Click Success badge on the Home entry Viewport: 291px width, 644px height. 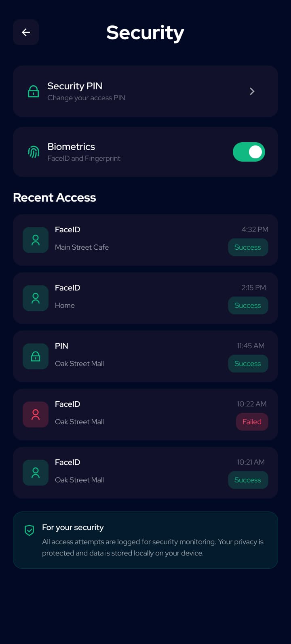248,305
